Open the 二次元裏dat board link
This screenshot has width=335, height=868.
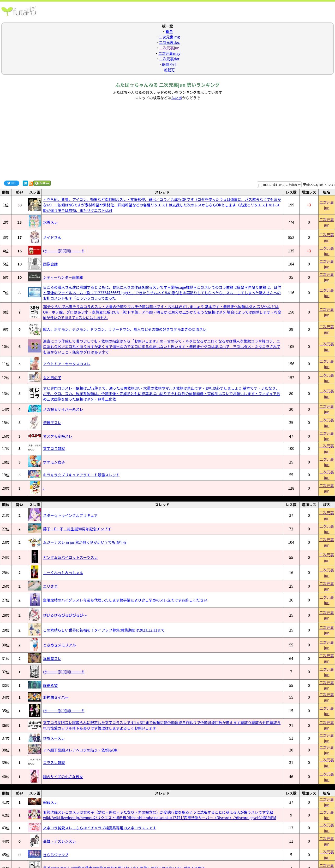[x=169, y=59]
